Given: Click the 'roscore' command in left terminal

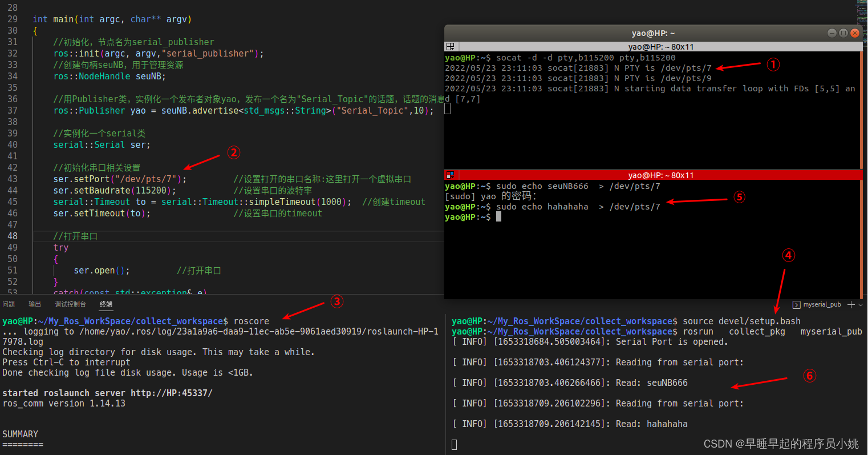Looking at the screenshot, I should coord(252,321).
